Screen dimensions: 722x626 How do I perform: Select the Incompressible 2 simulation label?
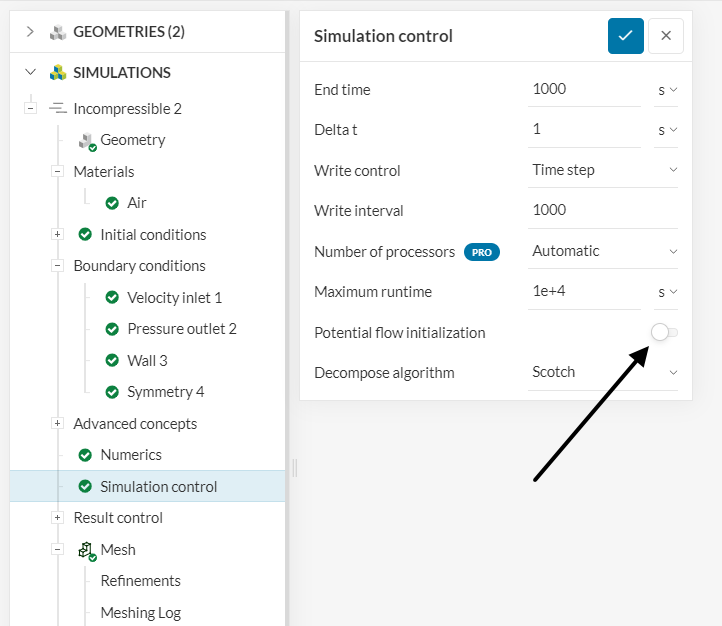[x=128, y=109]
